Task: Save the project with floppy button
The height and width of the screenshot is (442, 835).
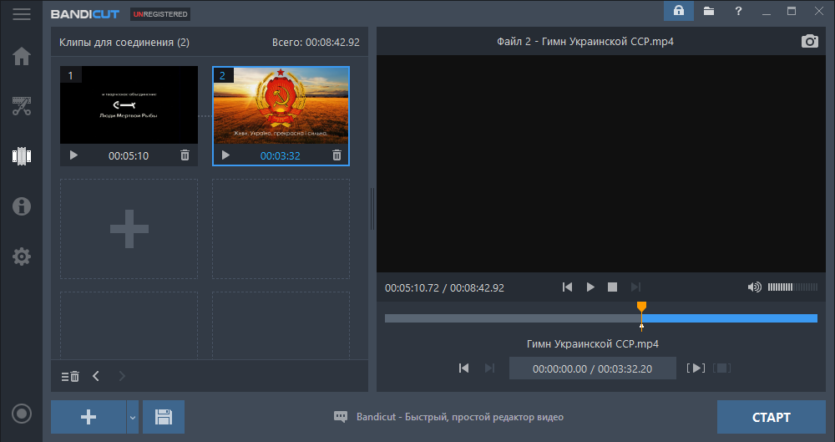Action: click(163, 417)
